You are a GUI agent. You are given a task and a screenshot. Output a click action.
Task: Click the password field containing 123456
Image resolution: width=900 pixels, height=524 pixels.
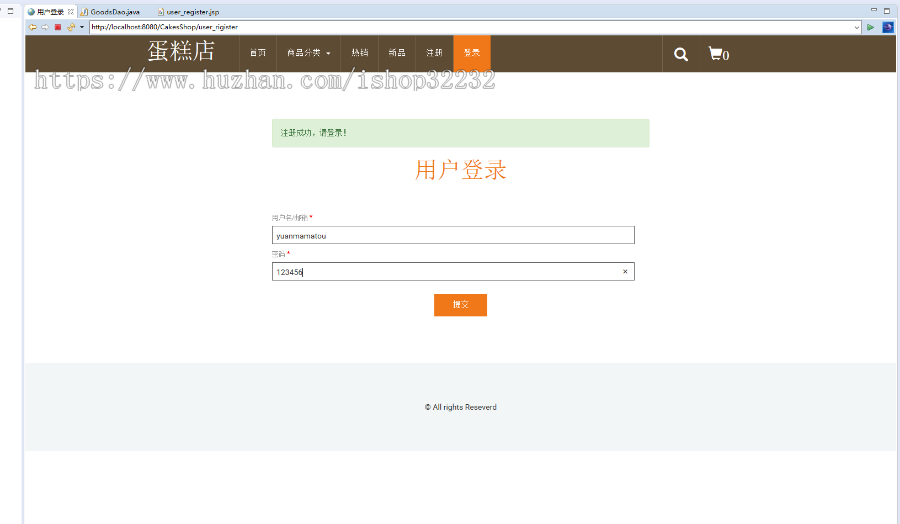pyautogui.click(x=453, y=271)
